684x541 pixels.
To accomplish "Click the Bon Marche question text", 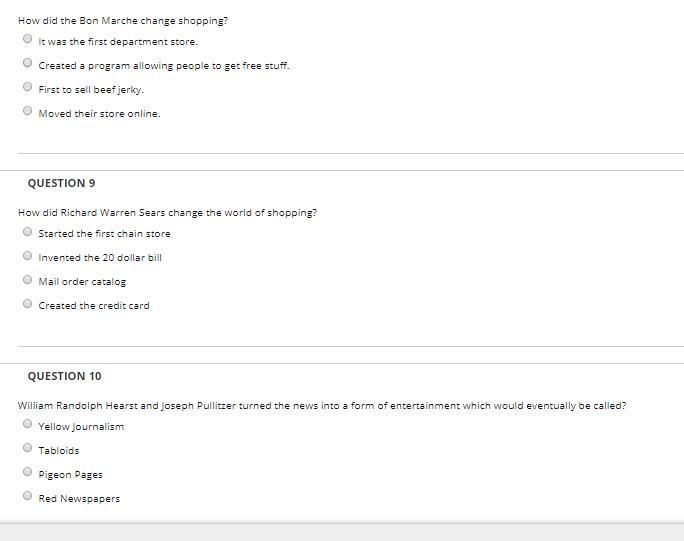I will (123, 21).
